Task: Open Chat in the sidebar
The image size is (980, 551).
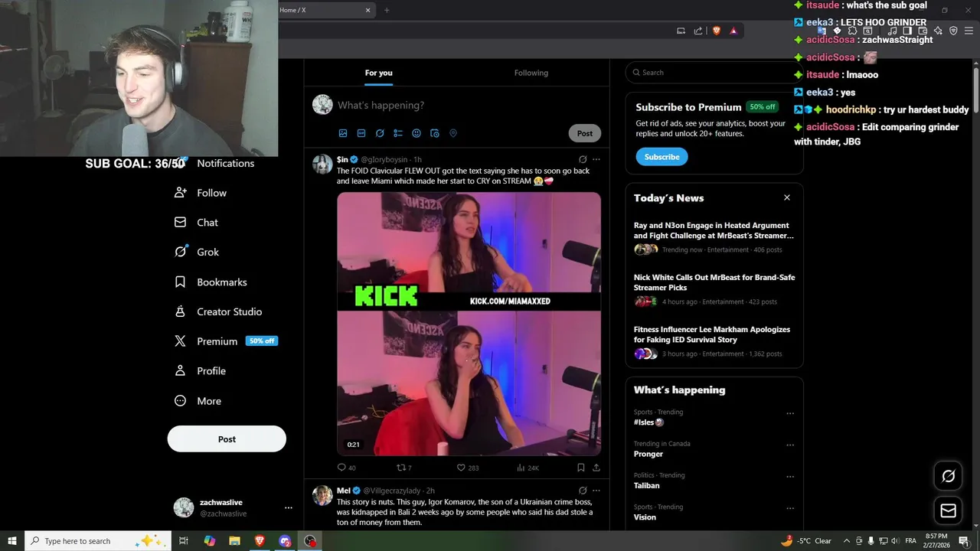Action: [x=197, y=223]
